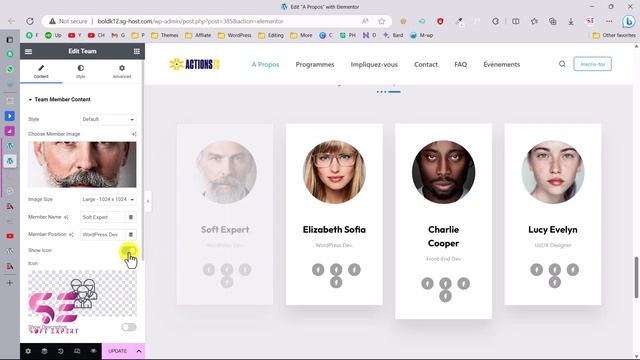Switch to the Advanced tab
The height and width of the screenshot is (360, 640).
[x=122, y=71]
